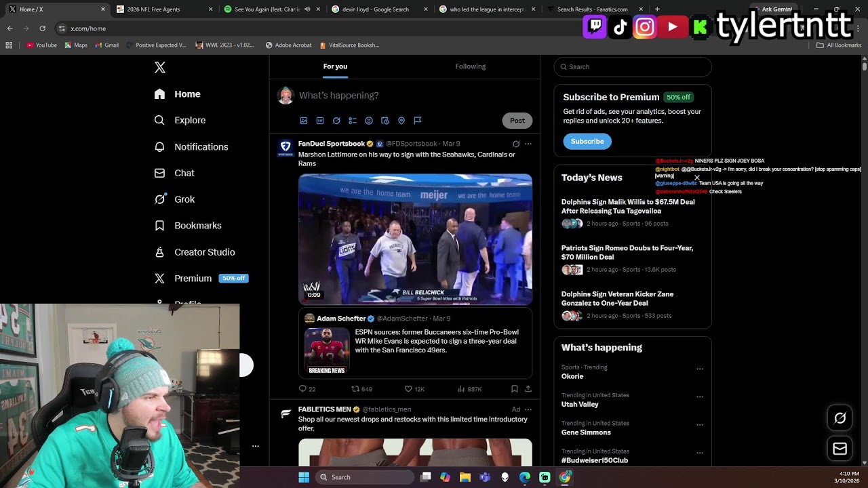
Task: Click the X search field
Action: pos(633,66)
